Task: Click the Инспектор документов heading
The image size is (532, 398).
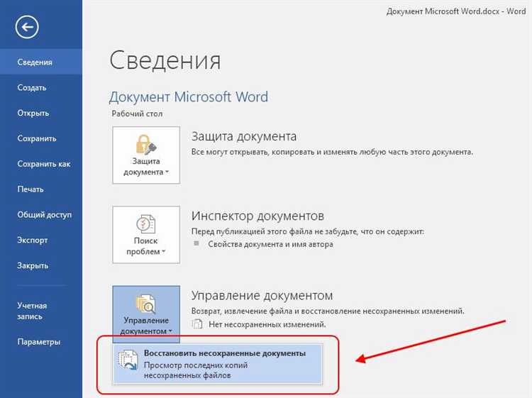Action: coord(258,216)
